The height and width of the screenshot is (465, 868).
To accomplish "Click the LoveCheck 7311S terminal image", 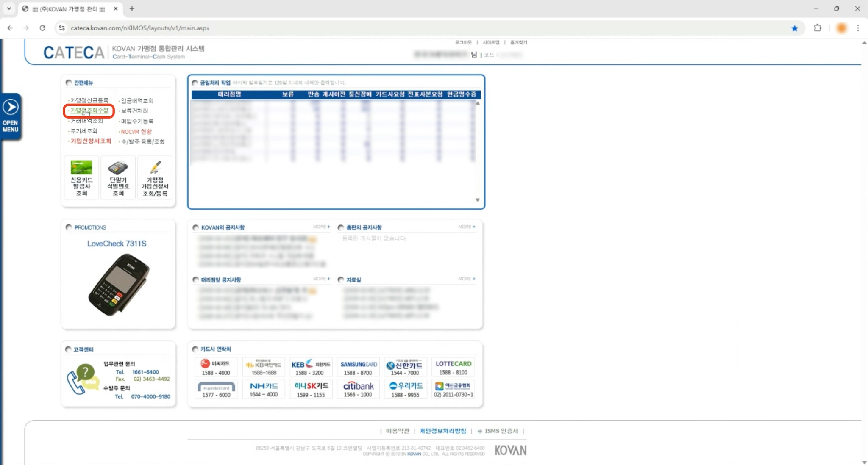I will point(118,285).
